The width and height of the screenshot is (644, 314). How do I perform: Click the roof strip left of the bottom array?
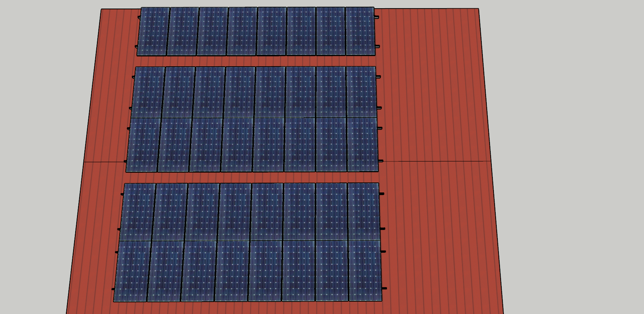pos(96,242)
